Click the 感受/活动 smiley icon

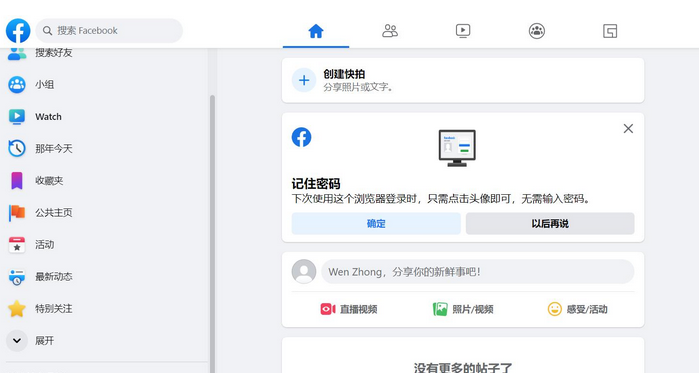click(554, 309)
